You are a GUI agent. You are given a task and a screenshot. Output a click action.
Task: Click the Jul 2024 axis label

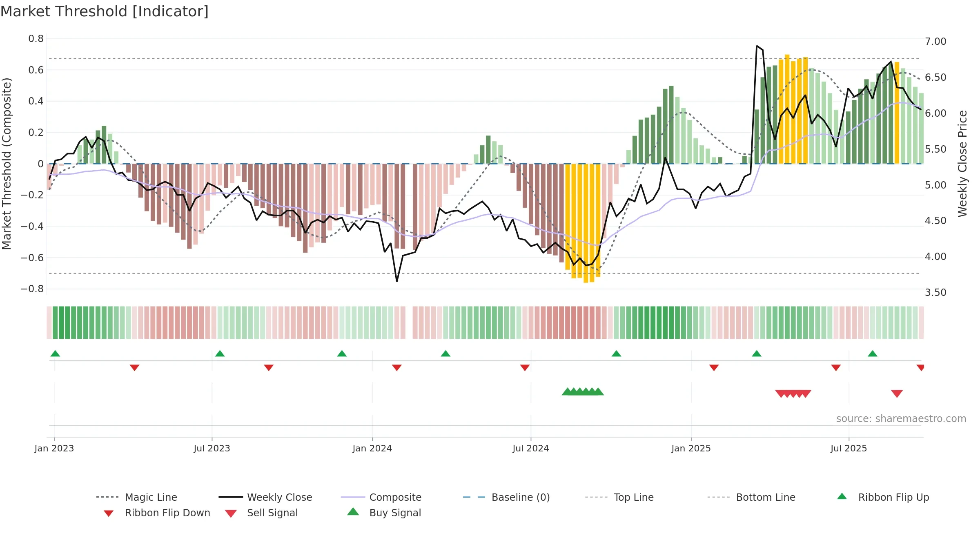click(x=531, y=448)
